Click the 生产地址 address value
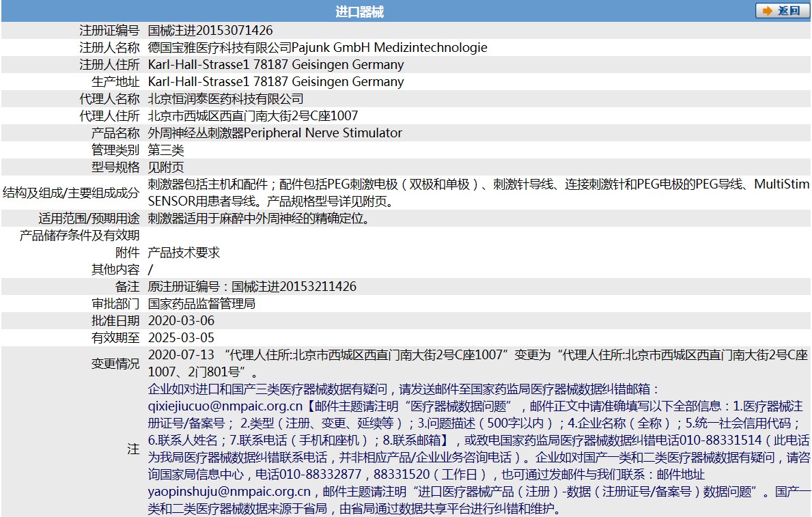812x517 pixels. coord(276,82)
